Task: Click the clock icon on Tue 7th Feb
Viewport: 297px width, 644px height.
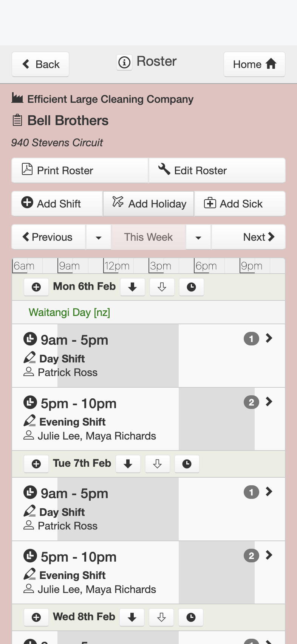Action: point(187,464)
